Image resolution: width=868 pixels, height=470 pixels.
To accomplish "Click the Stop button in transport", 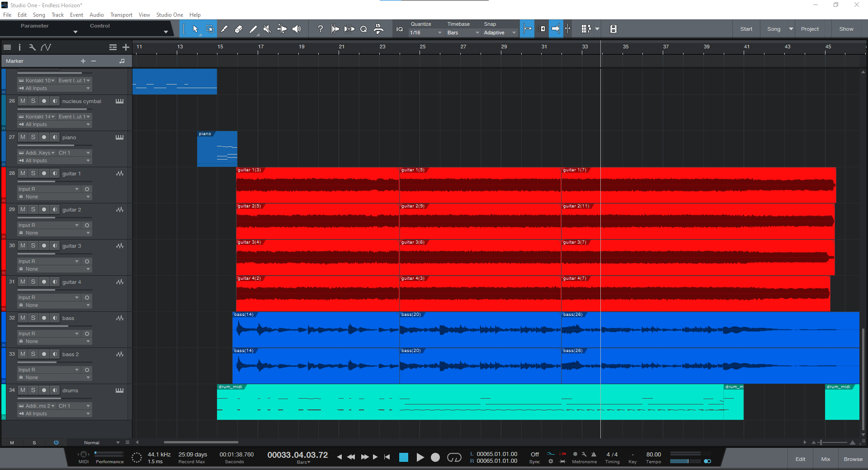I will (x=404, y=457).
